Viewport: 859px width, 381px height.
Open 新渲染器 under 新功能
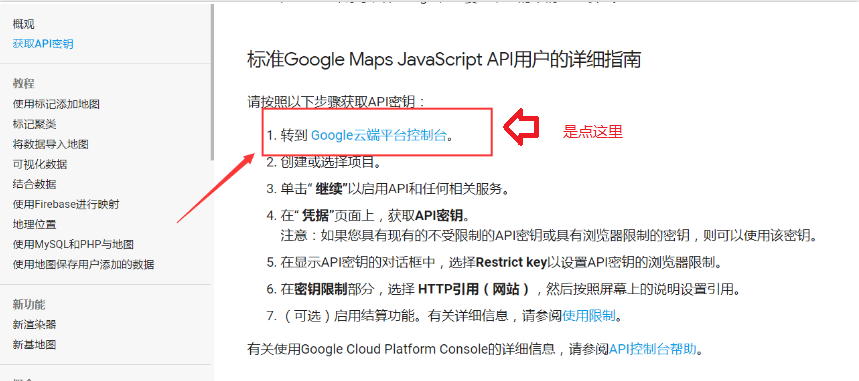click(35, 325)
